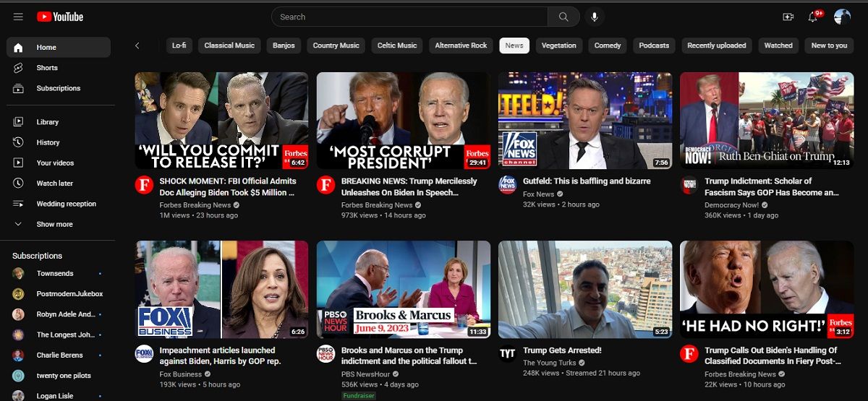The height and width of the screenshot is (401, 868).
Task: Expand Show more in sidebar
Action: (x=59, y=224)
